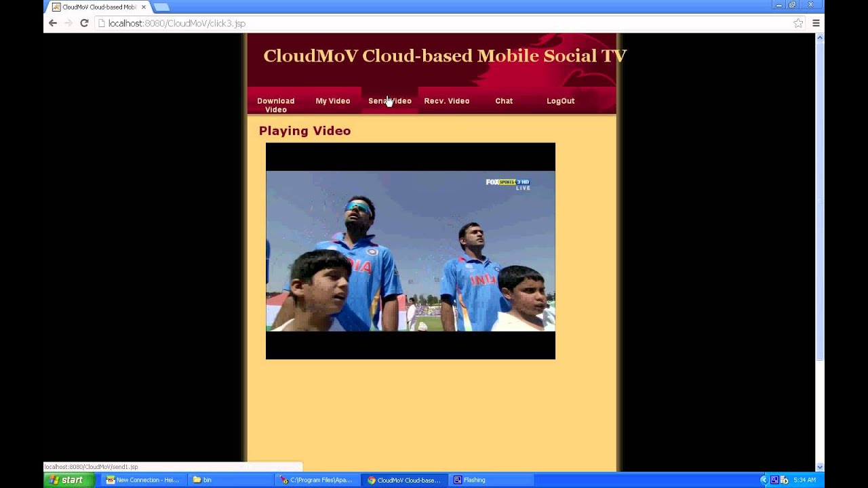Click the system tray clock 5:34 AM
The height and width of the screenshot is (488, 868).
pyautogui.click(x=804, y=480)
